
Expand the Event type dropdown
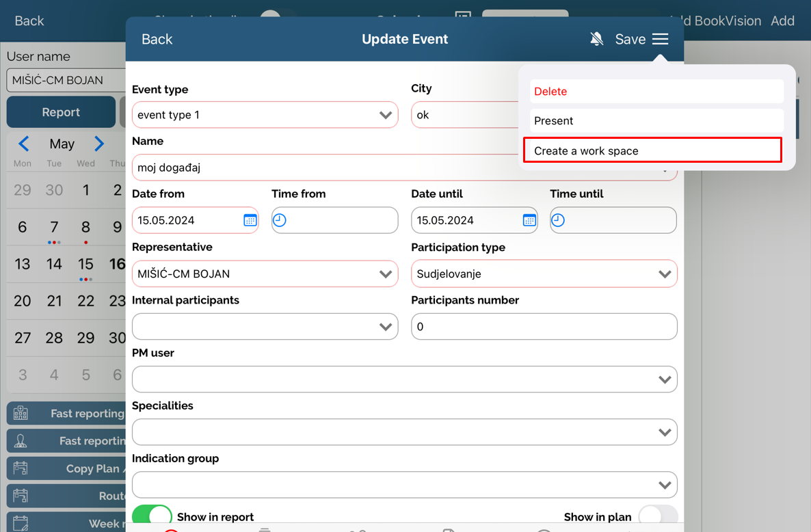click(386, 115)
